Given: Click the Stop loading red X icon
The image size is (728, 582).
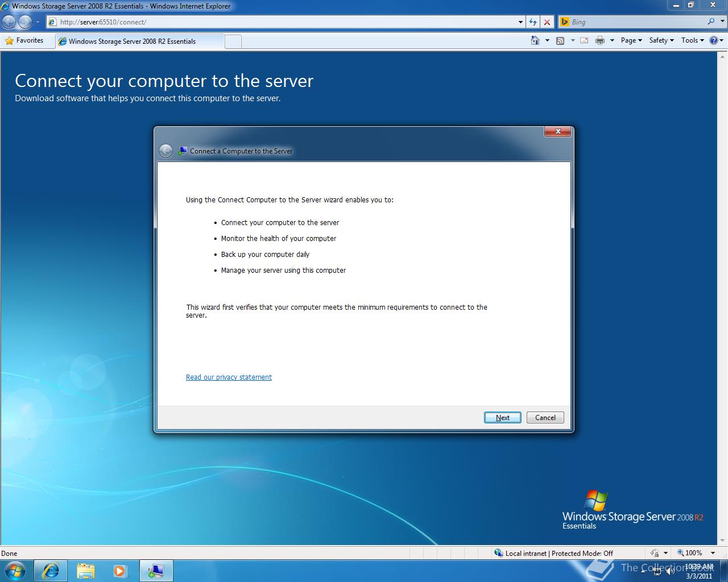Looking at the screenshot, I should (547, 22).
